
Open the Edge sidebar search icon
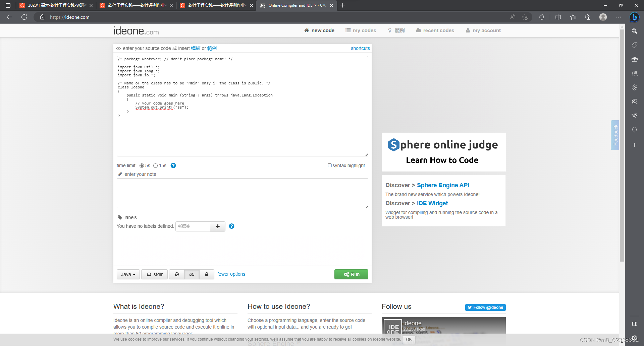point(634,31)
